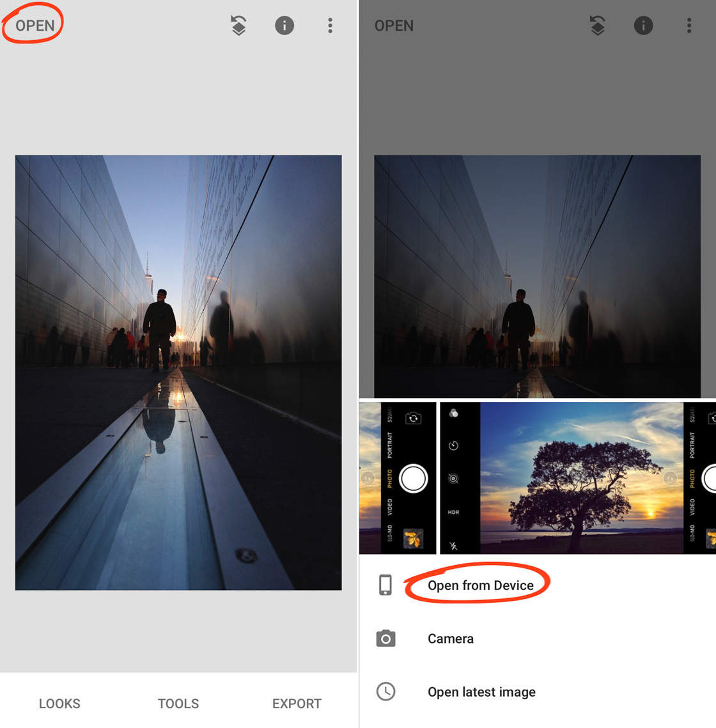Open the three-dot overflow menu on left screen
Image resolution: width=716 pixels, height=728 pixels.
330,26
